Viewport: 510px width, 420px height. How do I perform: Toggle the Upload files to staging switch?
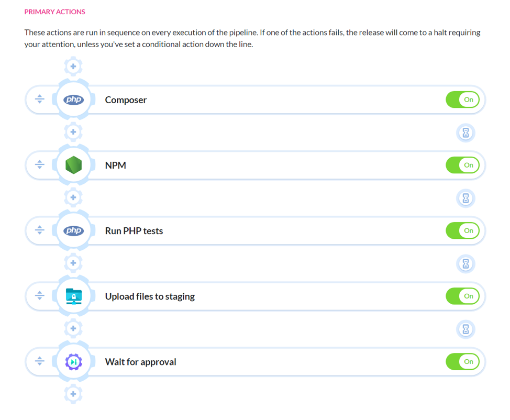pyautogui.click(x=462, y=295)
